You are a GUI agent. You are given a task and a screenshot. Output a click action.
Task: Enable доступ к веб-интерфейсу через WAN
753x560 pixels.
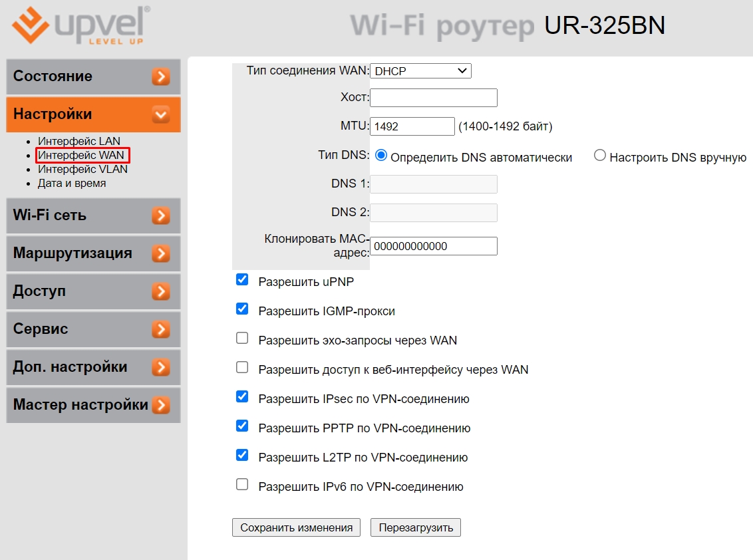coord(242,367)
